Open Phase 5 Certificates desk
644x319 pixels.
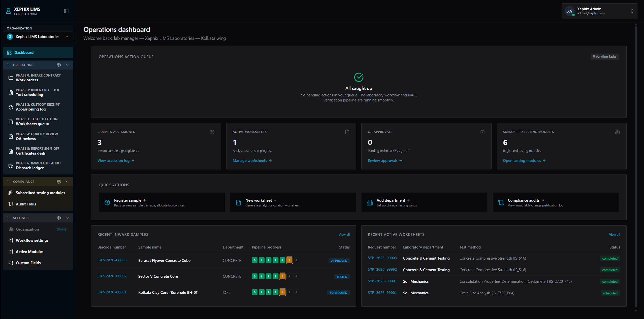[x=38, y=151]
